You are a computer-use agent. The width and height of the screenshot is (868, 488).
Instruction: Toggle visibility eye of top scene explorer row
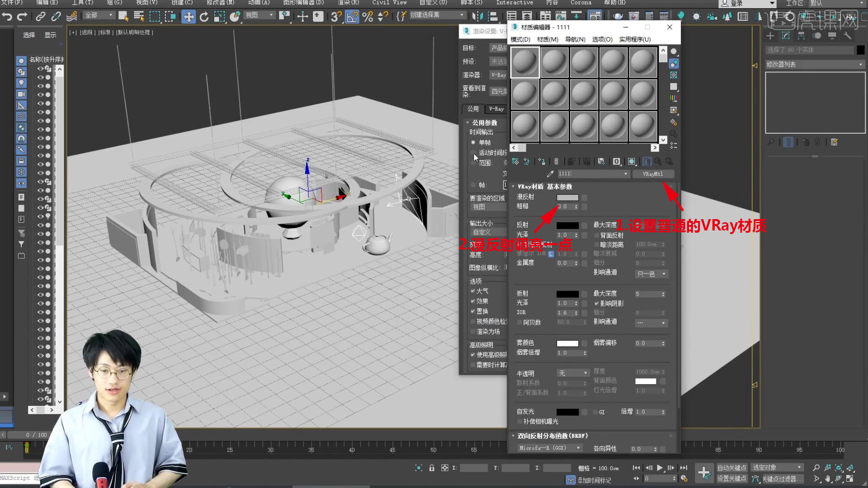pos(40,69)
